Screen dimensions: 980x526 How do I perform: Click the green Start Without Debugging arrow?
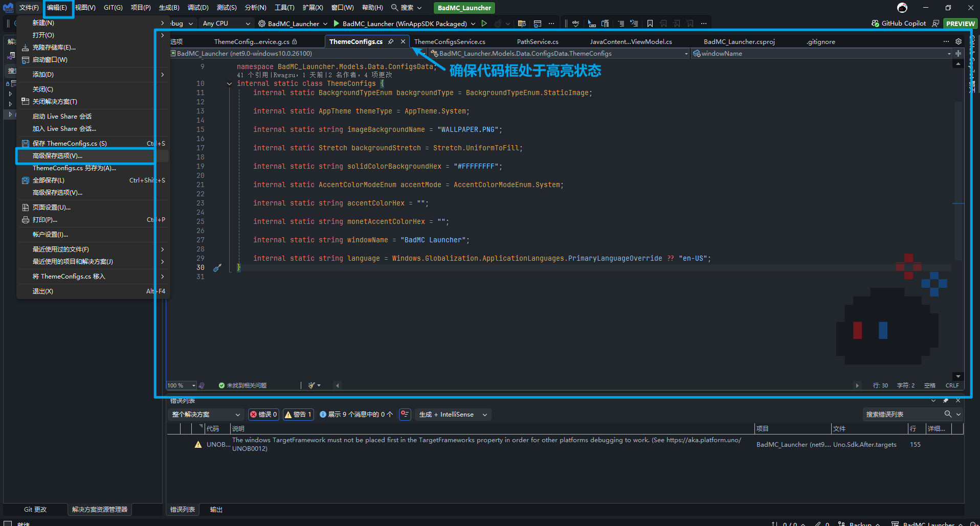484,24
